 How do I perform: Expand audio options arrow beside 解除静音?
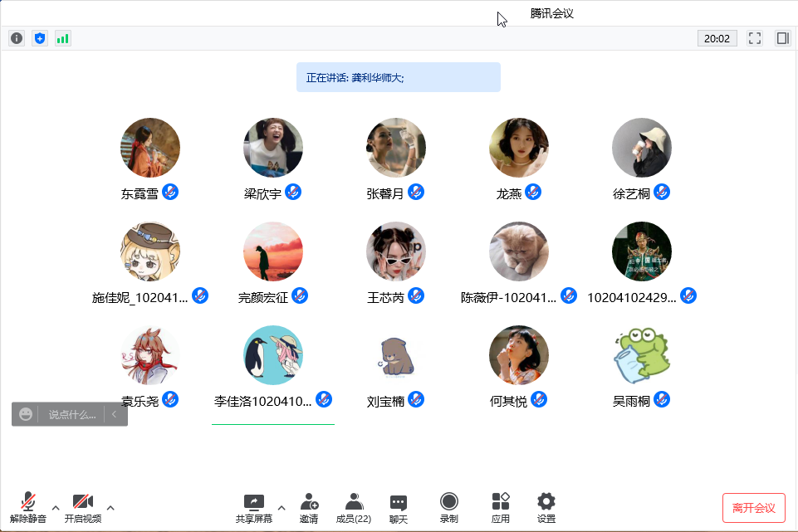click(56, 507)
